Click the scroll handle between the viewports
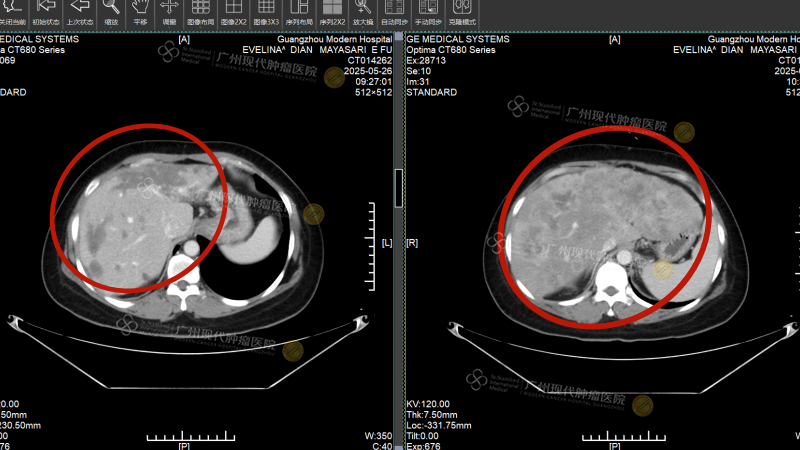The image size is (800, 450). point(399,186)
